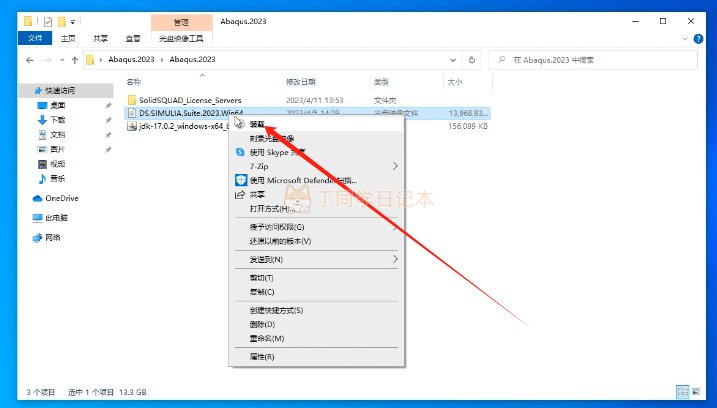Viewport: 717px width, 408px height.
Task: Switch to the 共享 ribbon tab
Action: click(x=100, y=38)
